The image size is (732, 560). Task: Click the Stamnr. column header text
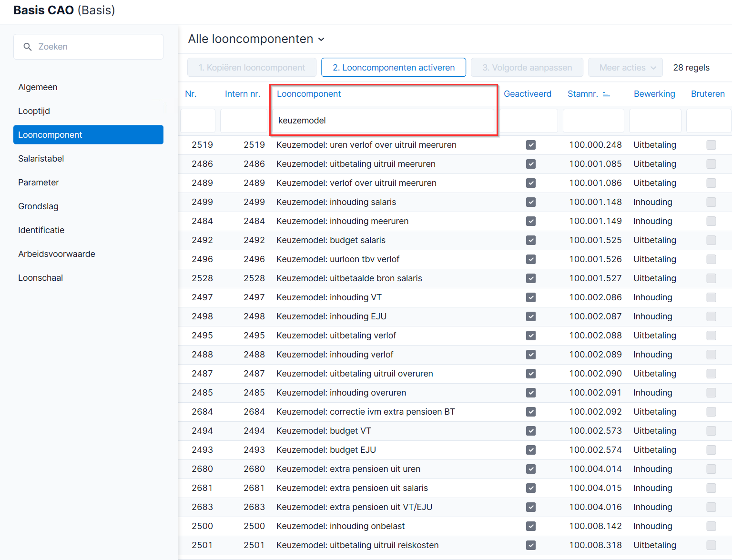pyautogui.click(x=582, y=94)
